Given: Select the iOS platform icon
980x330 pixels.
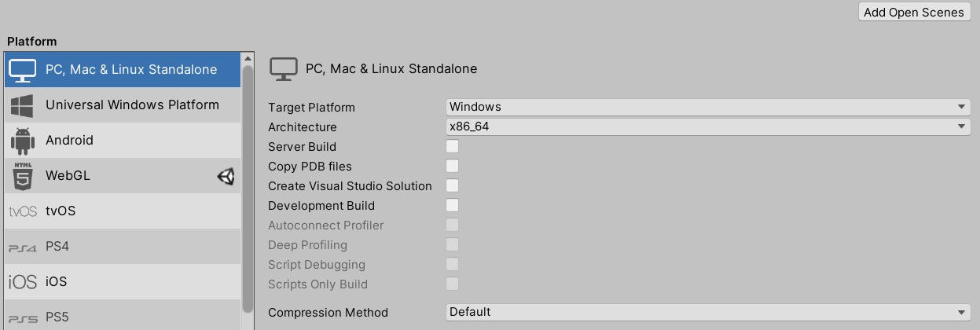Looking at the screenshot, I should point(22,282).
